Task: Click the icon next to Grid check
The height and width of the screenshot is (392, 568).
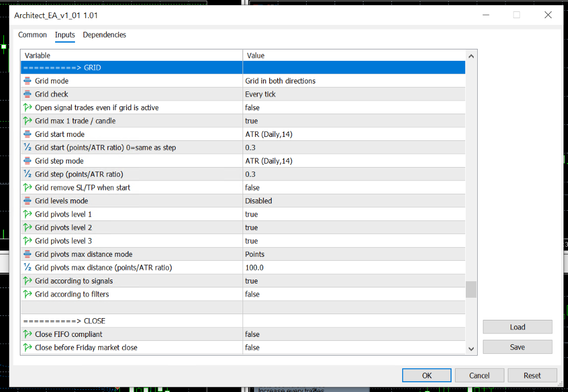Action: [x=27, y=94]
